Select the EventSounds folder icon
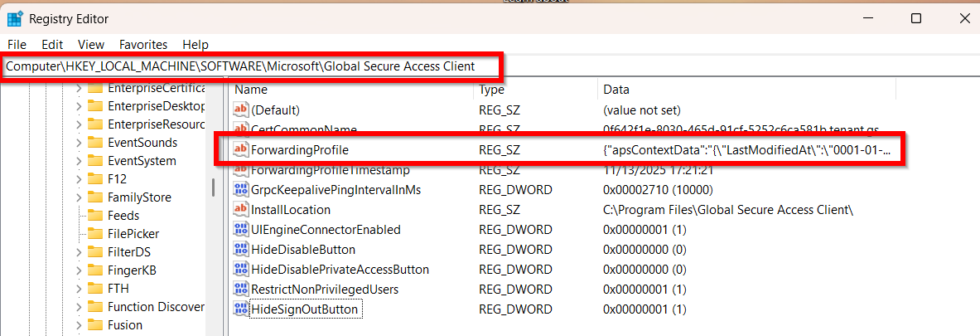Screen dimensions: 980x336 click(x=95, y=142)
